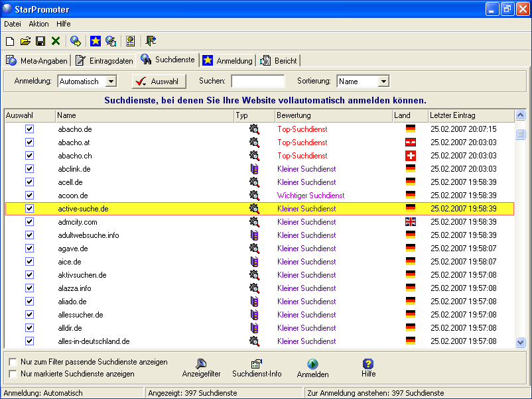Viewport: 532px width, 399px height.
Task: Open the Hilfe menu in menu bar
Action: point(64,24)
